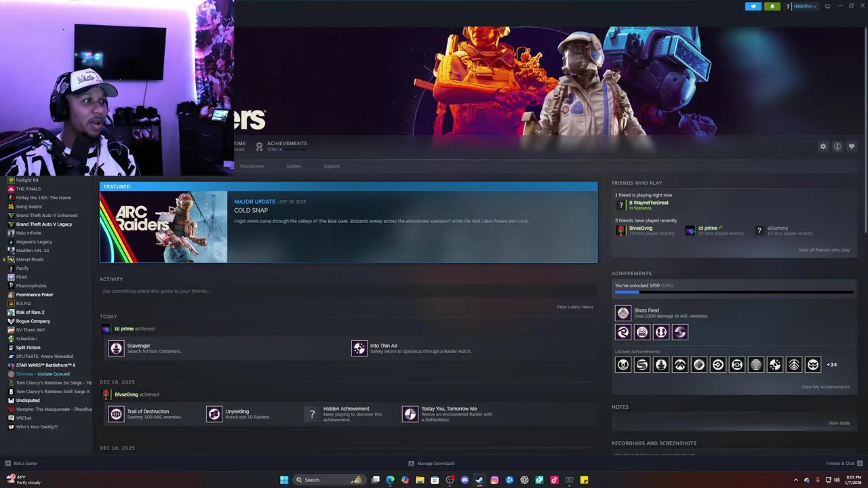Image resolution: width=868 pixels, height=488 pixels.
Task: Select Marvel Rivals in the library
Action: tap(30, 260)
